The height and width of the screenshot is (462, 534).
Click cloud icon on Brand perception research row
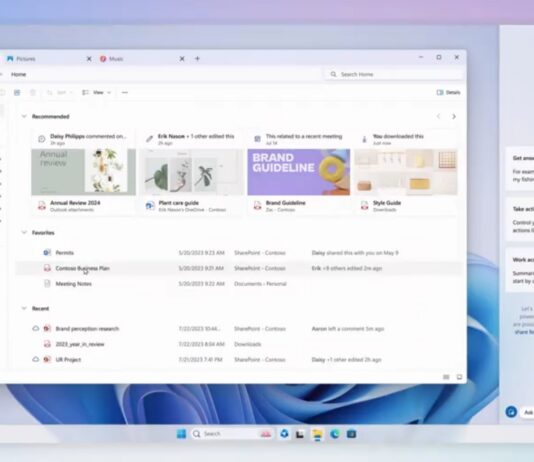[36, 329]
